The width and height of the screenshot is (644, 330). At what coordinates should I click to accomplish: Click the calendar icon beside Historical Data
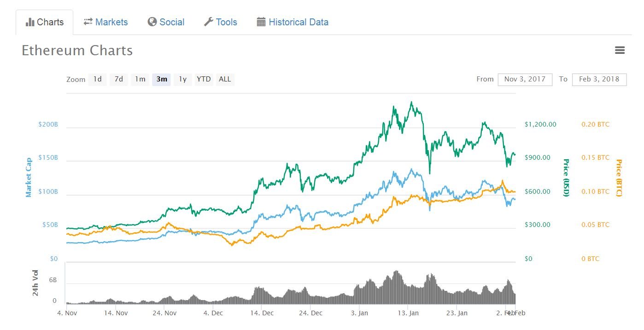tap(261, 22)
